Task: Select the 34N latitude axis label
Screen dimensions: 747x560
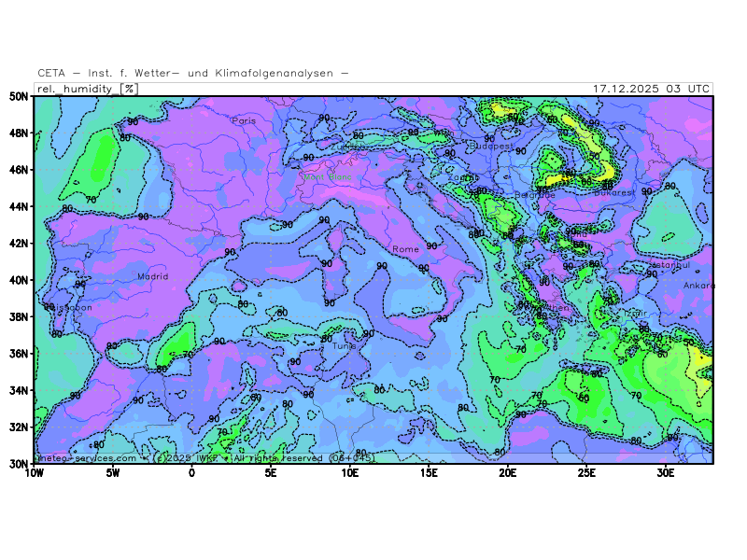Action: [x=18, y=390]
